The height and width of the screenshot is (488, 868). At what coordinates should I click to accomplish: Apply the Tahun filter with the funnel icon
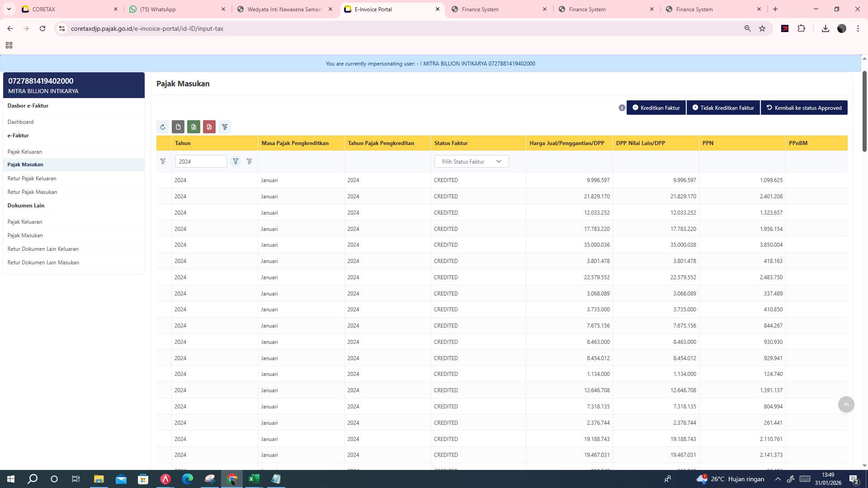click(x=236, y=161)
